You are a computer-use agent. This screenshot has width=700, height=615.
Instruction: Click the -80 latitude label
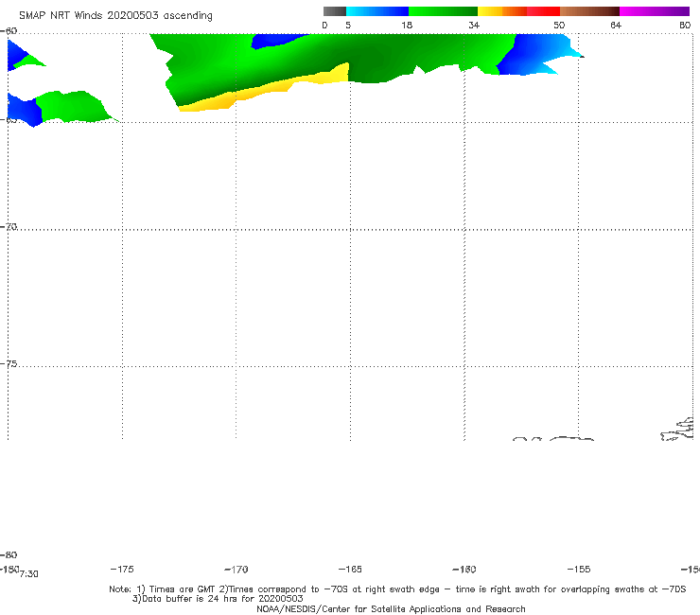[x=9, y=554]
